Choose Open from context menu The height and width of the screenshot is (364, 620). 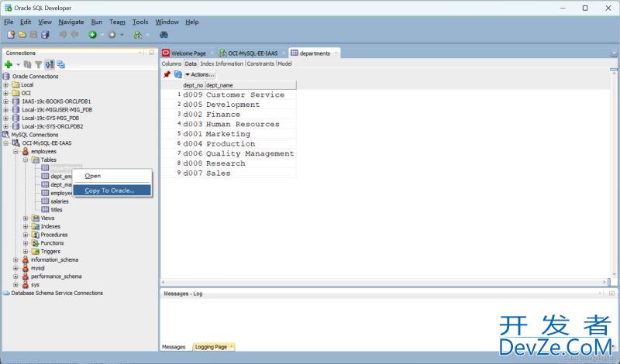[x=112, y=176]
